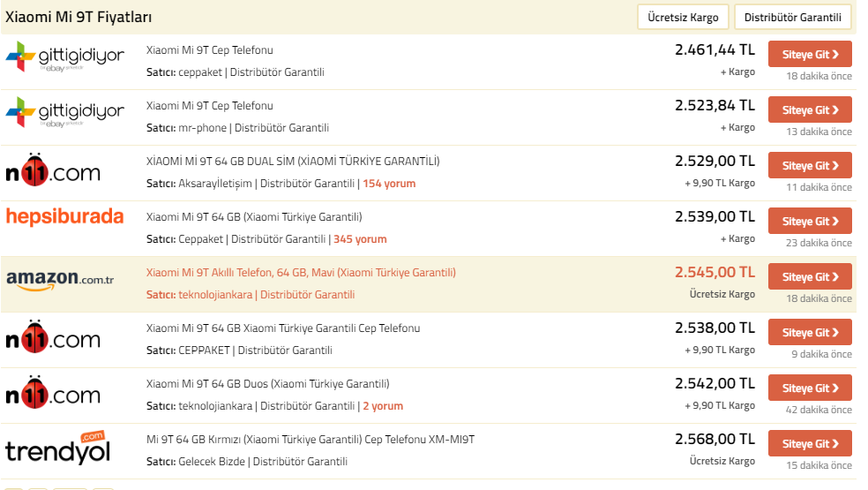Open the Xiaomi Mi 9T Akıllı Telefon Mavi title

pos(301,272)
